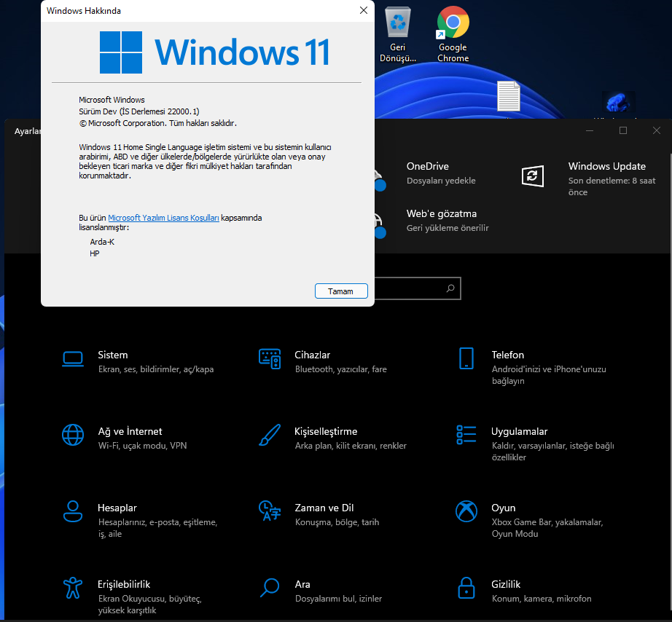This screenshot has height=622, width=672.
Task: Click the 'Arda-K' licensee name
Action: 102,242
